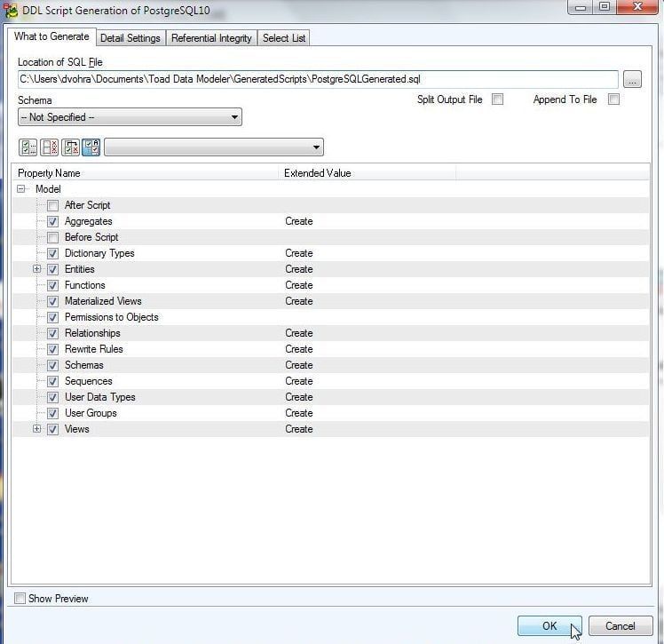The height and width of the screenshot is (644, 664).
Task: Select the Materialized Views row label
Action: pos(103,301)
